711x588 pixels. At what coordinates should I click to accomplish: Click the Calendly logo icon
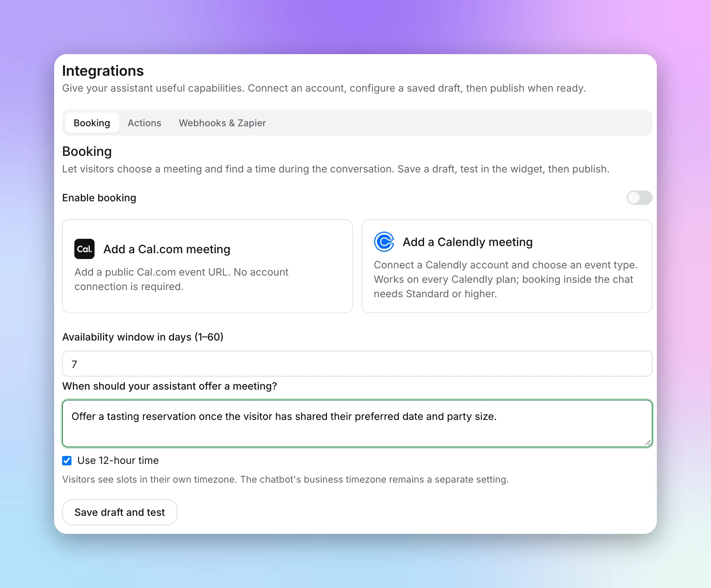coord(384,242)
